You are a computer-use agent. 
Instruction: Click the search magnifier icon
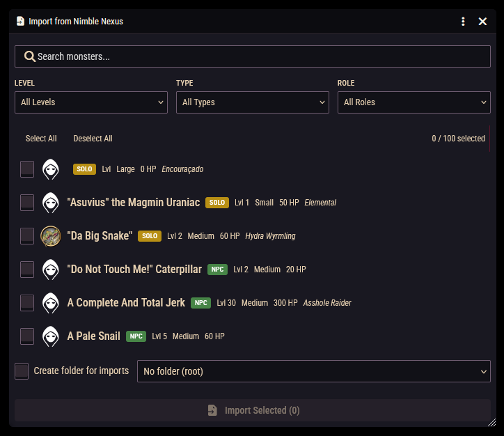point(29,56)
